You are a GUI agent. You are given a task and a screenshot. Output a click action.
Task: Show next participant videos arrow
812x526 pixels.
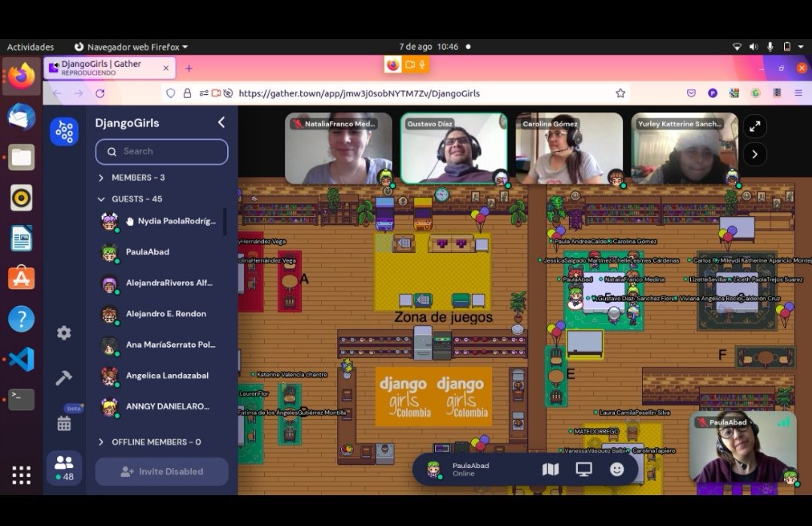755,154
